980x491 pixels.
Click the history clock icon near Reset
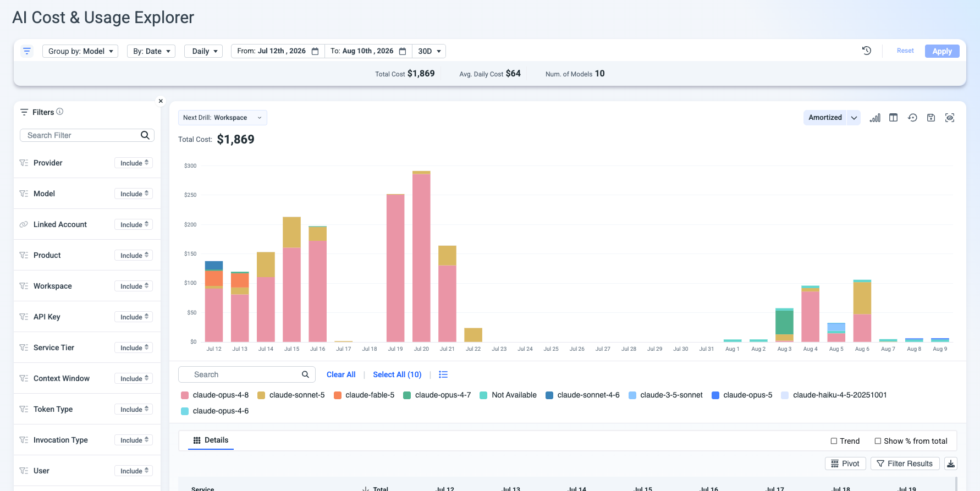coord(867,51)
